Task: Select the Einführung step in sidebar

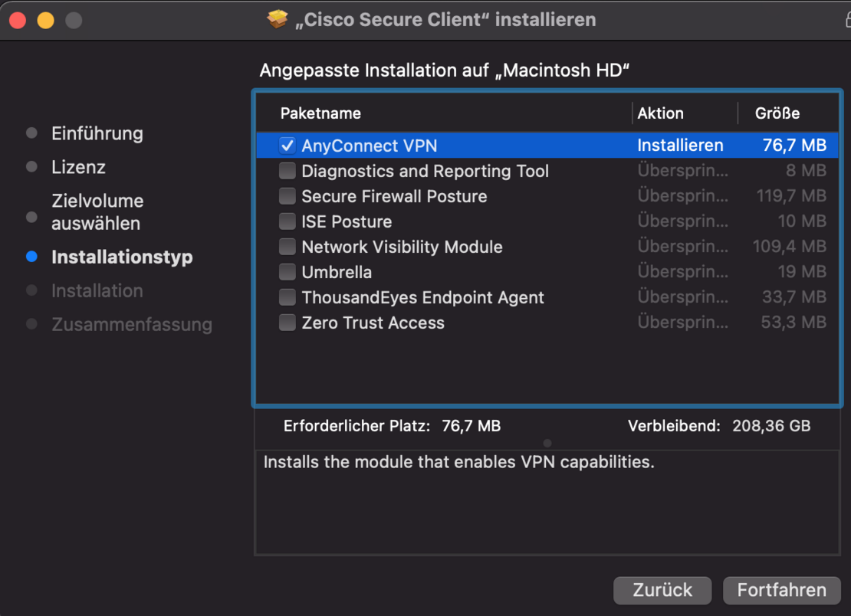Action: tap(97, 133)
